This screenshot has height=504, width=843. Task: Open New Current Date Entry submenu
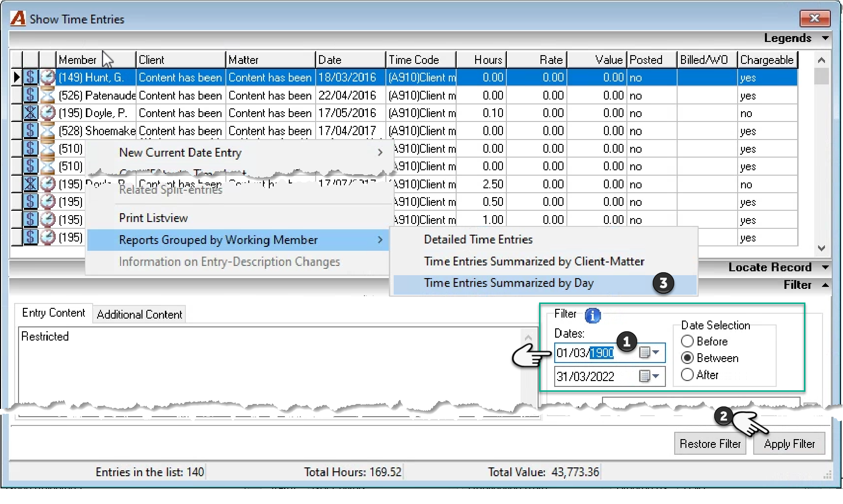(239, 152)
